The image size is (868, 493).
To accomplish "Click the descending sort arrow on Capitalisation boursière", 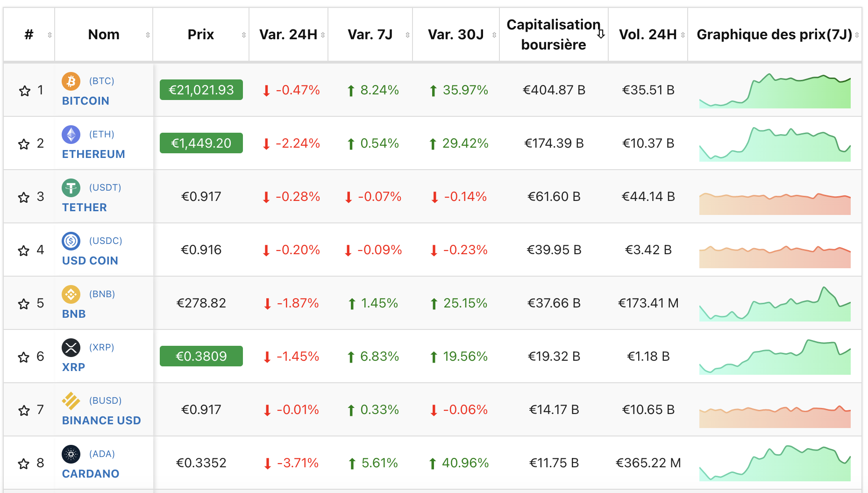I will point(602,33).
